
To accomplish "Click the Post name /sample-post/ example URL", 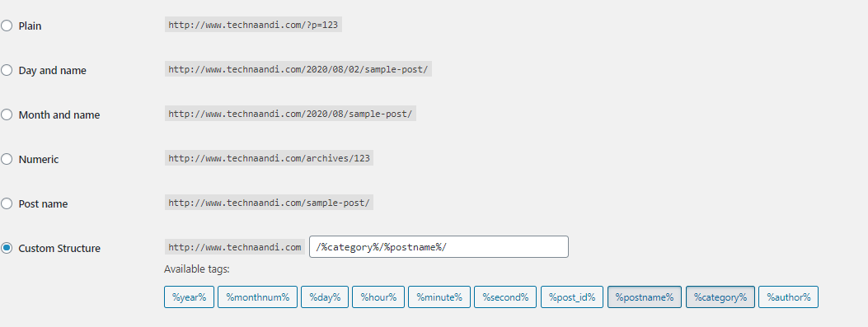I will [269, 203].
